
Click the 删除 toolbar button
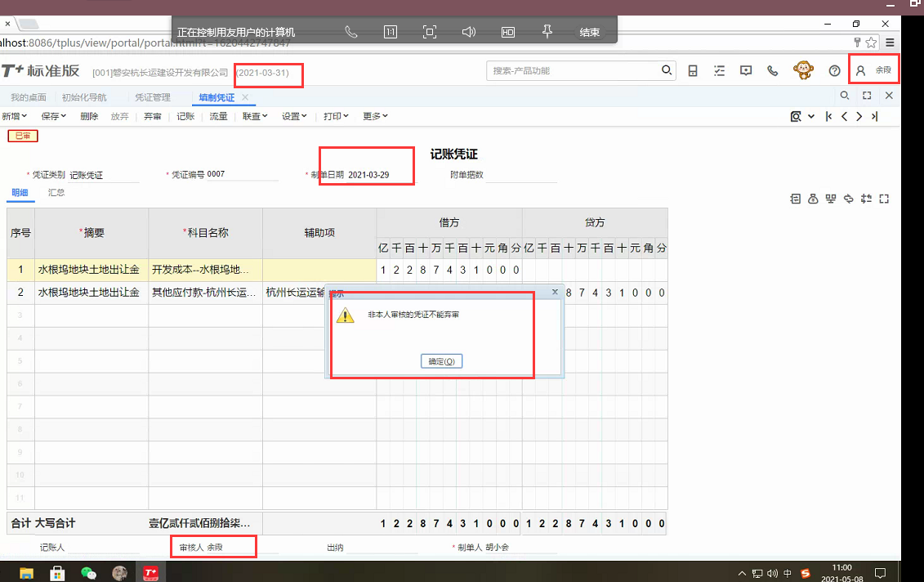(89, 116)
